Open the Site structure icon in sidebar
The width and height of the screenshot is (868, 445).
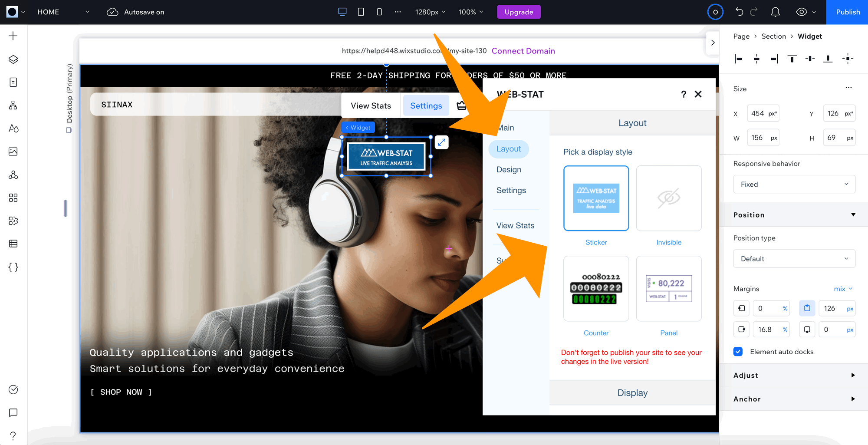13,105
